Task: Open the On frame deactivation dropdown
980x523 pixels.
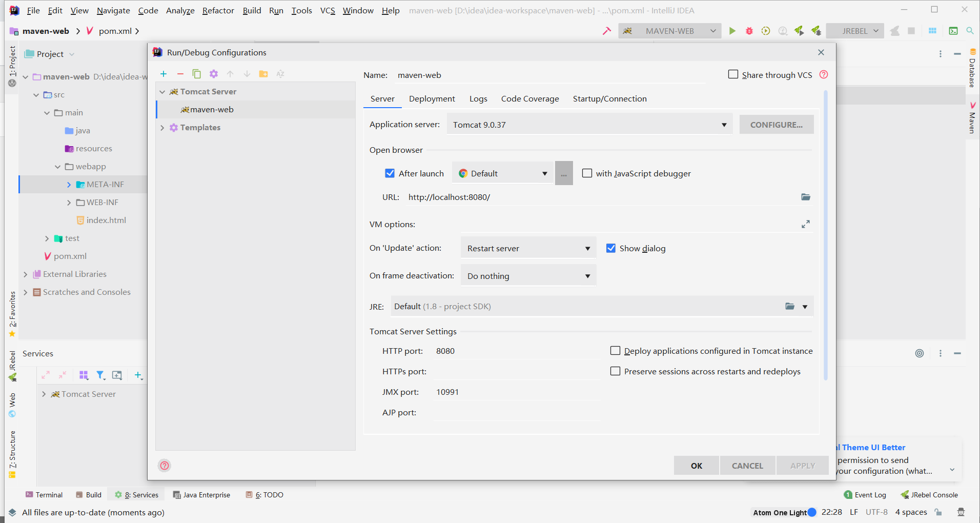Action: coord(528,276)
